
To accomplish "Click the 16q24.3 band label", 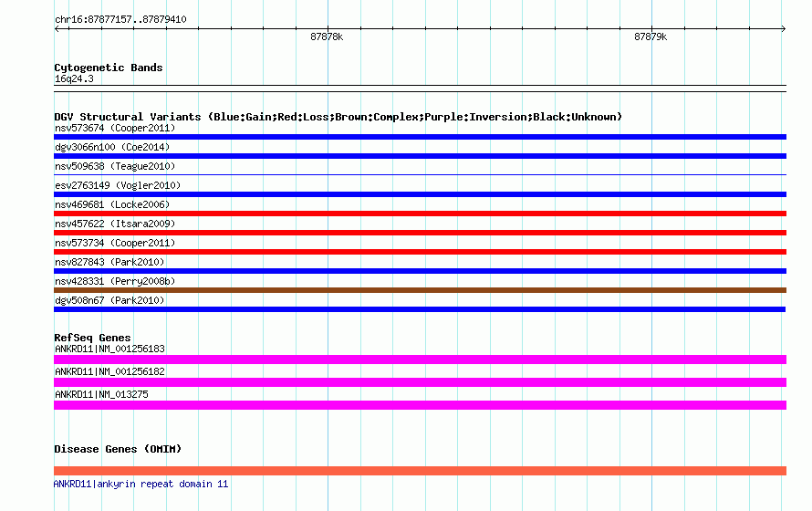I will click(x=74, y=78).
